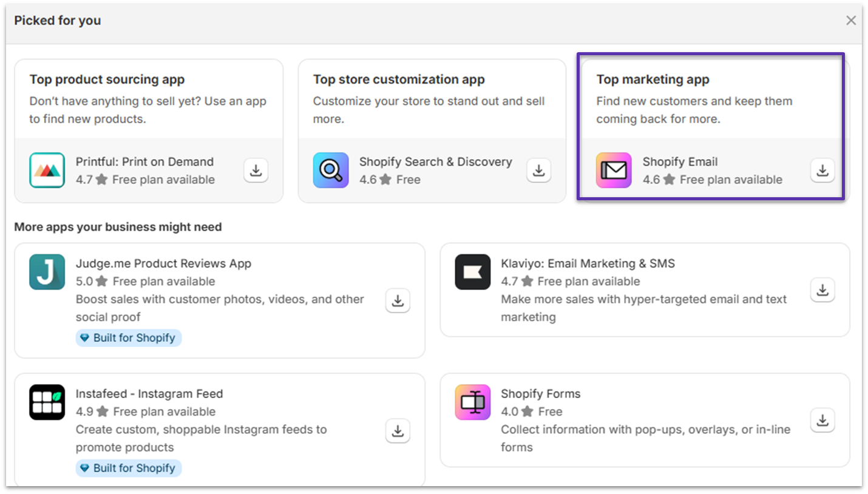Open the Shopify Email app name
The image size is (868, 494).
680,161
